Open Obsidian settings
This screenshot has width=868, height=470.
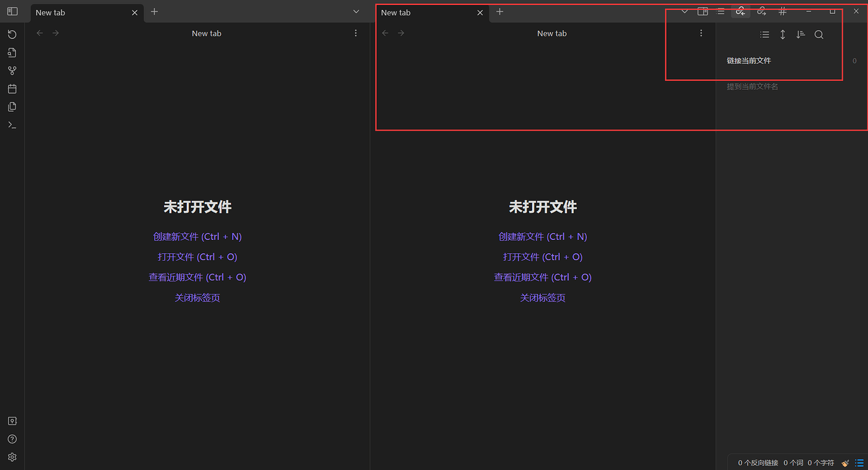[x=12, y=457]
